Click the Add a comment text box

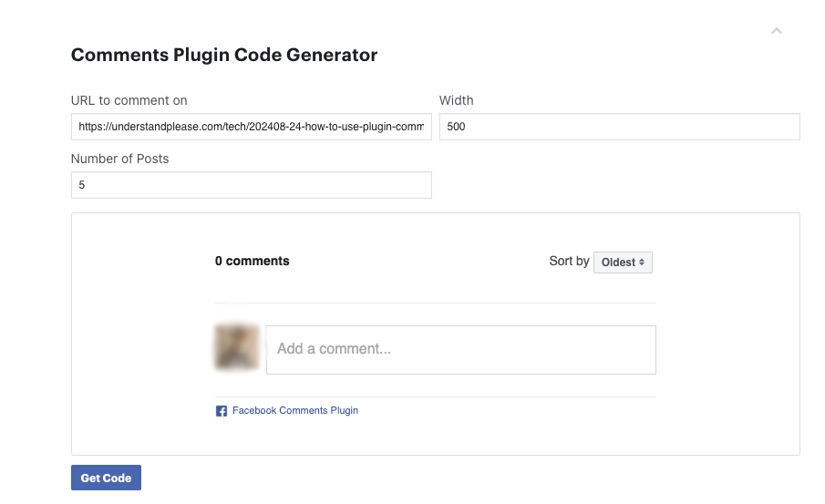click(x=461, y=350)
